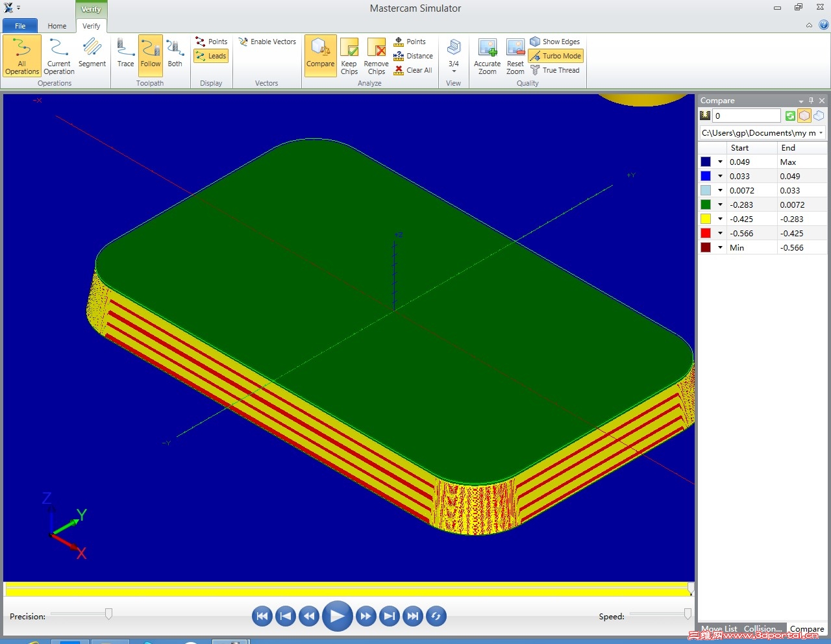The height and width of the screenshot is (644, 831).
Task: Open the compare file path dropdown
Action: pos(821,133)
